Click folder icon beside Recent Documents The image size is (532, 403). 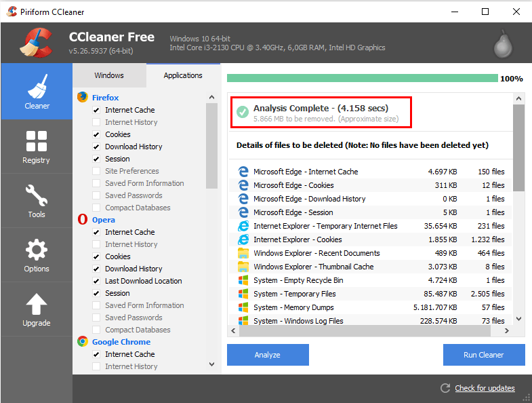[x=243, y=253]
